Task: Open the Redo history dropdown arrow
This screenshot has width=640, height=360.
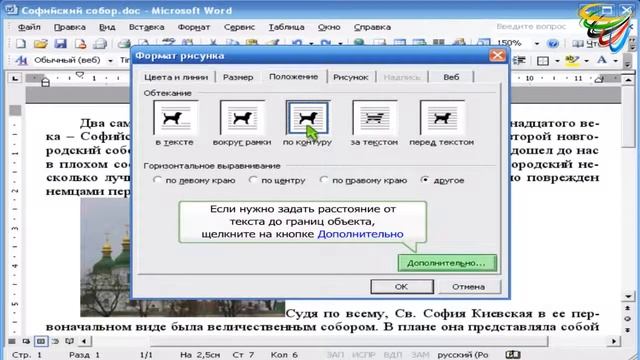Action: click(340, 43)
